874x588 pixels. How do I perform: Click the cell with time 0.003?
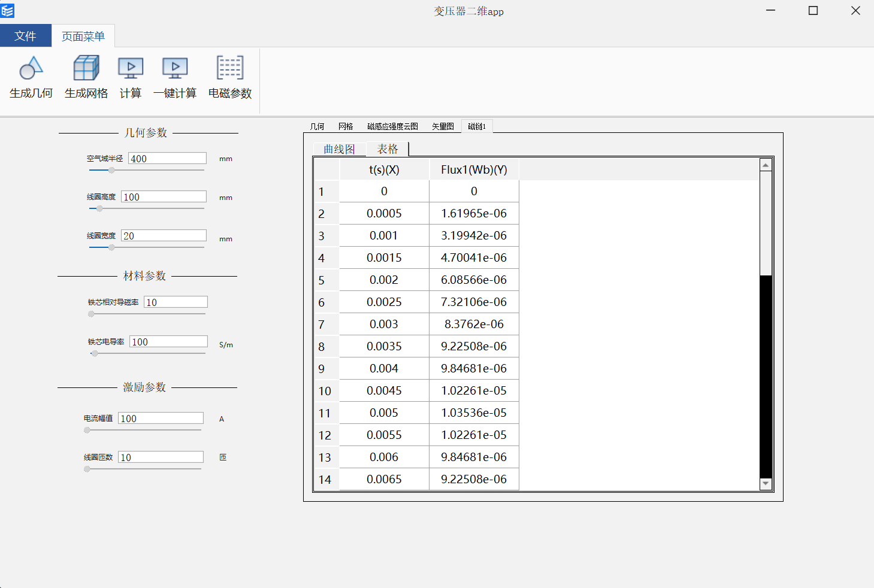(x=384, y=325)
